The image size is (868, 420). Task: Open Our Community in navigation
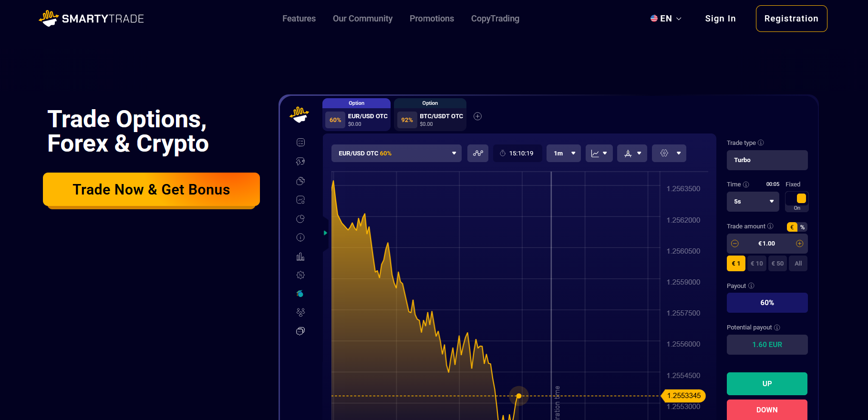click(x=362, y=19)
